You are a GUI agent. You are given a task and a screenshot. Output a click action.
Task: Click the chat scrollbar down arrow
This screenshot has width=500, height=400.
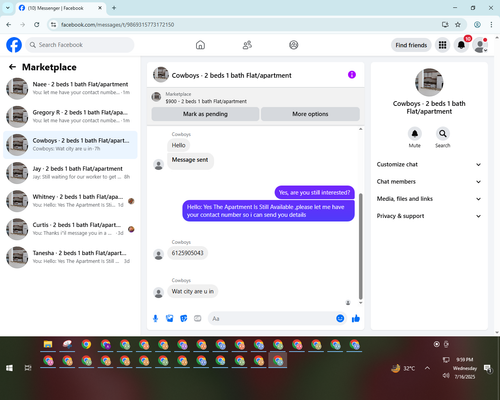[x=360, y=303]
